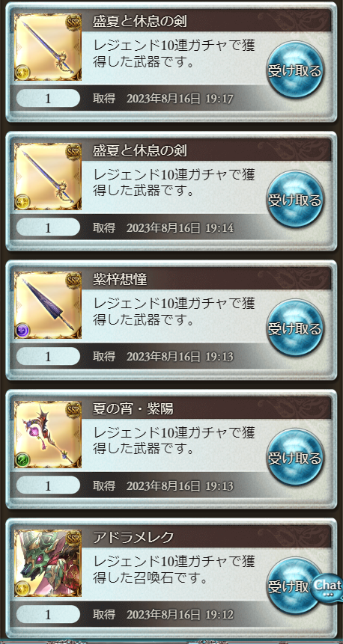
Task: Claim the 盛夏と休息の剣 obtained at 19:17
Action: click(294, 70)
